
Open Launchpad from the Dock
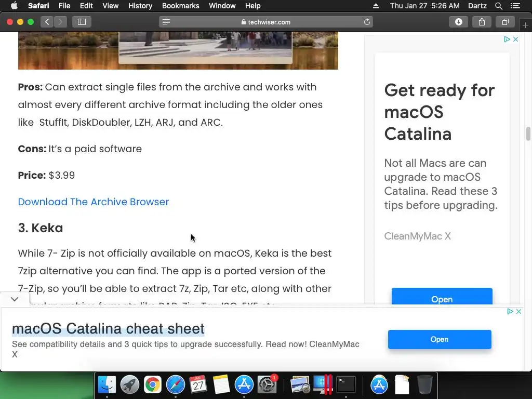pyautogui.click(x=129, y=385)
